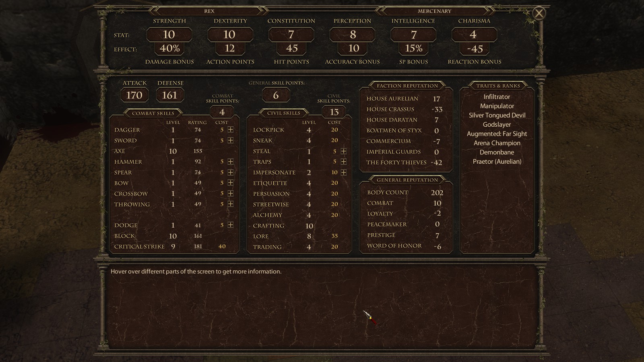Select the Streetwise skill name
Viewport: 644px width, 362px height.
[x=271, y=204]
